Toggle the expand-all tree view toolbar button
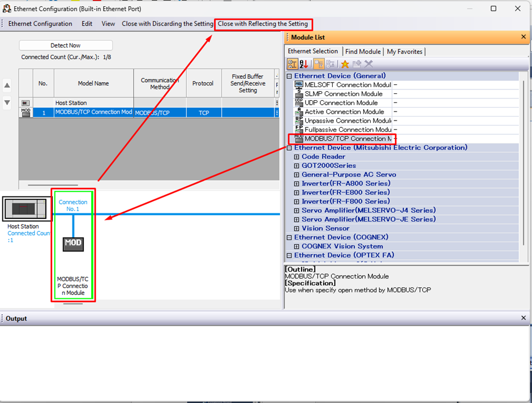The image size is (532, 403). [x=319, y=64]
